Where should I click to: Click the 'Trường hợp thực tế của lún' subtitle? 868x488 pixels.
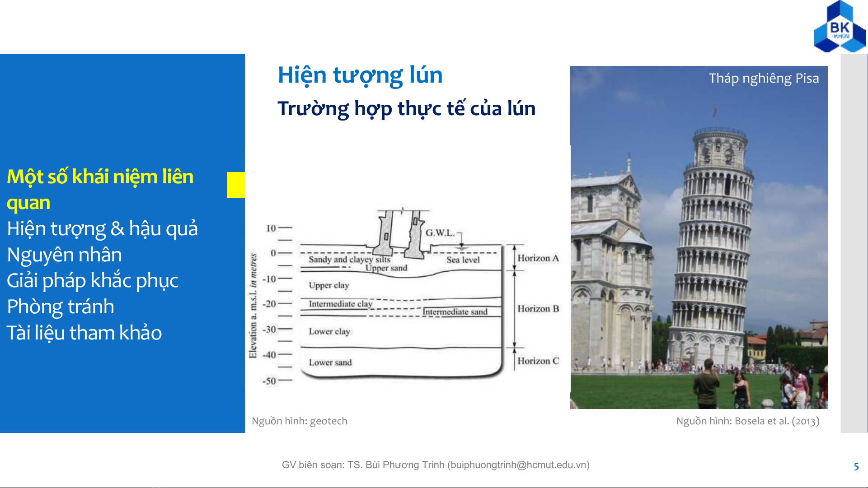[406, 109]
